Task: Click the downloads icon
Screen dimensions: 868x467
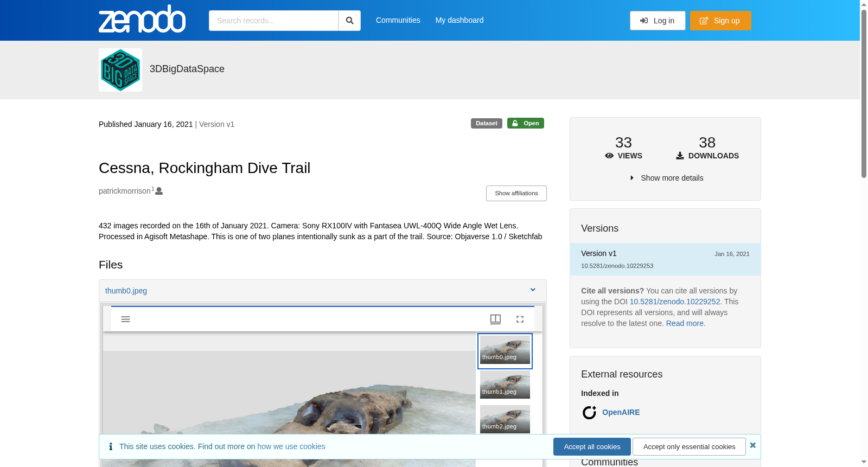Action: pyautogui.click(x=680, y=156)
